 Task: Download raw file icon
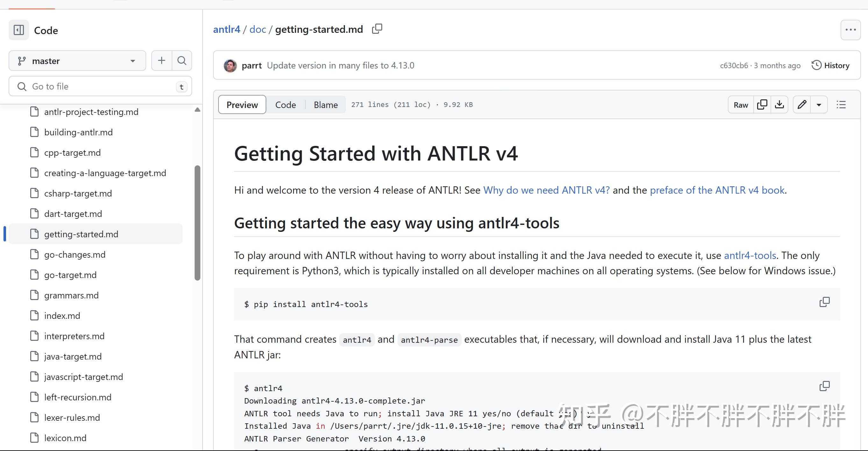coord(779,105)
